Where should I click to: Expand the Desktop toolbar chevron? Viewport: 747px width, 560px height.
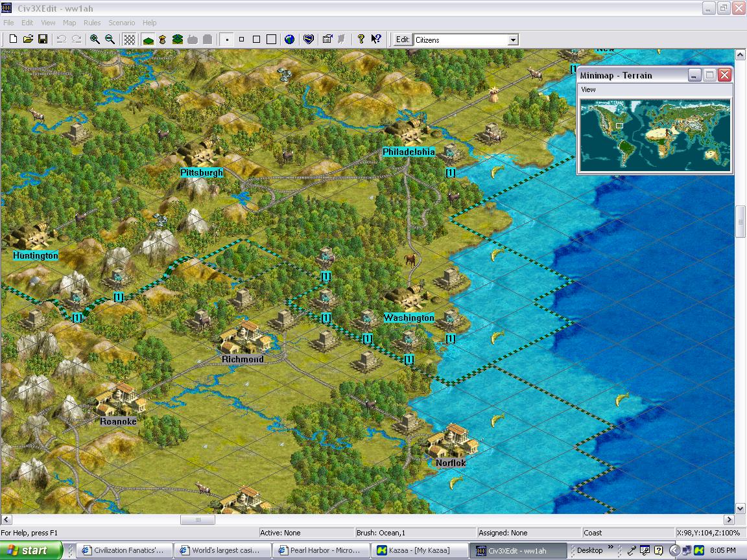611,548
